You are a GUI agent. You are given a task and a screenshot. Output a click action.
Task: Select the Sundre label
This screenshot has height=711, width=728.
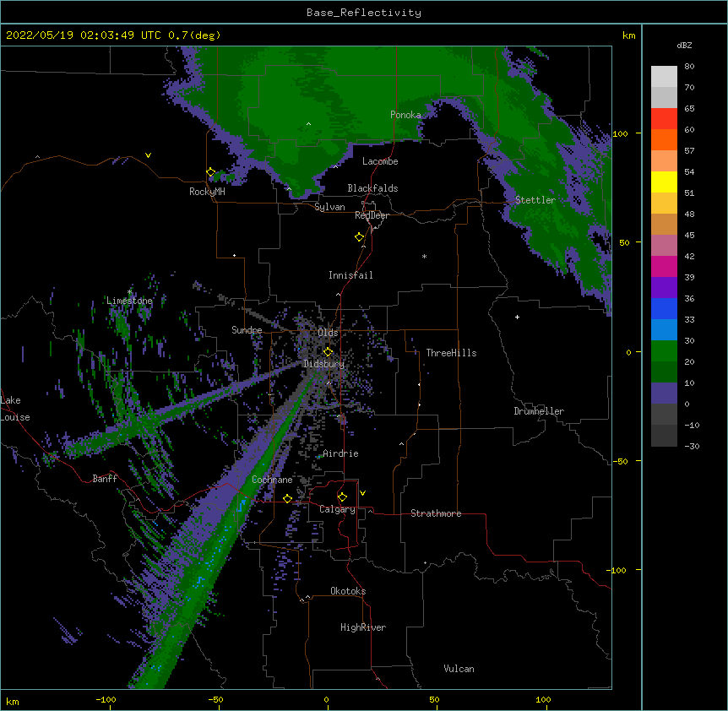tap(247, 330)
